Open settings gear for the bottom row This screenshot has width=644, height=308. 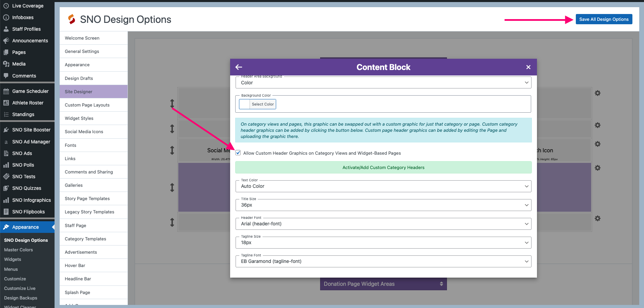(x=598, y=219)
